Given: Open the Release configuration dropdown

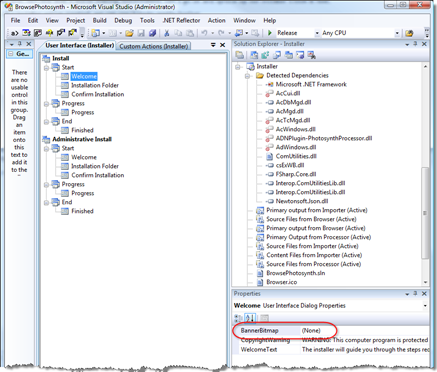Looking at the screenshot, I should point(317,33).
